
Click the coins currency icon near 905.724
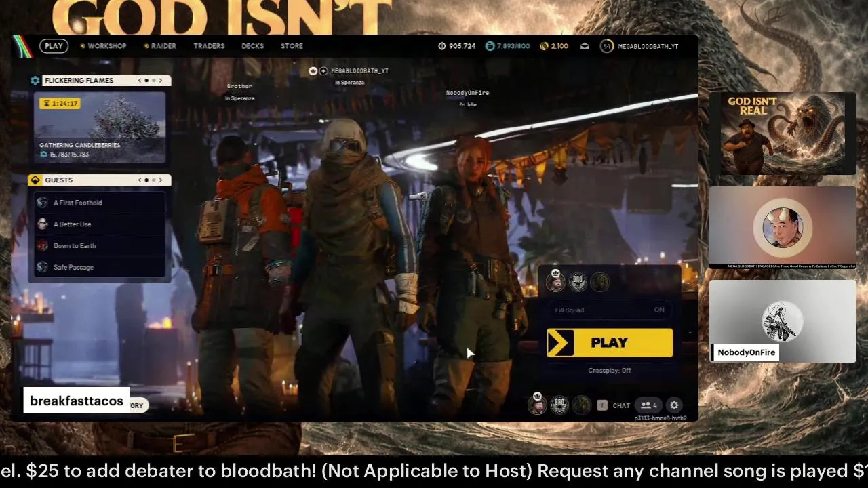pos(442,46)
